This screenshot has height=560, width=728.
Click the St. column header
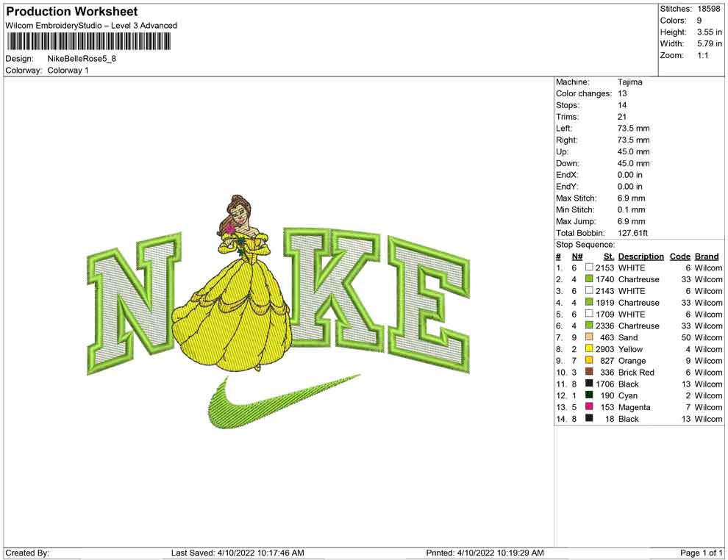tap(609, 256)
